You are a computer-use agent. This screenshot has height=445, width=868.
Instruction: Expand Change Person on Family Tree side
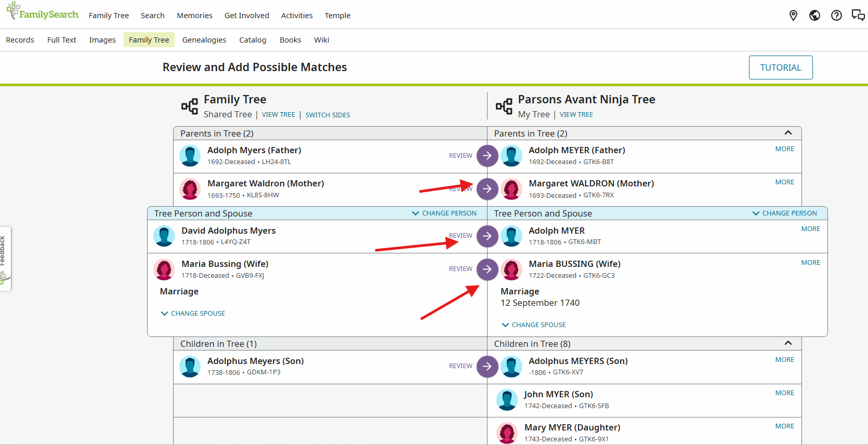444,213
